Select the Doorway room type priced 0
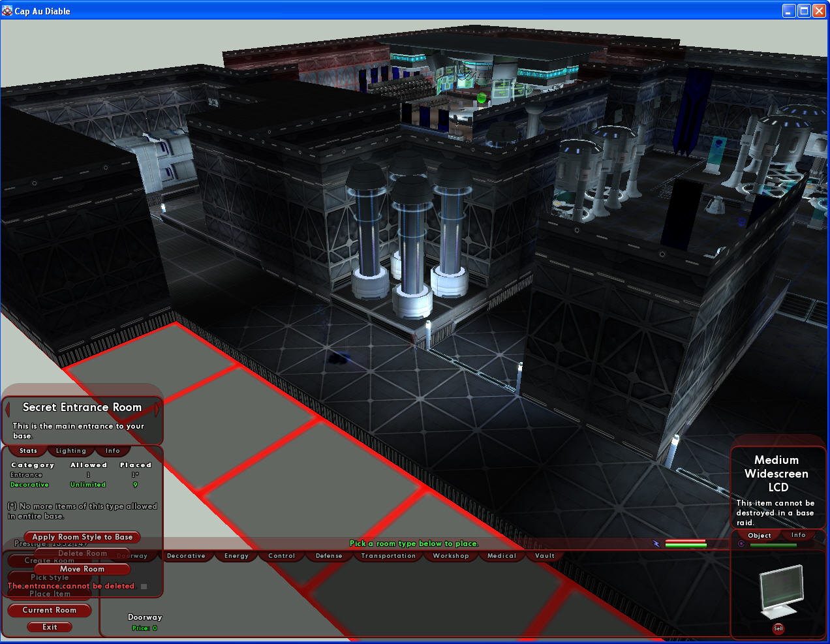Viewport: 830px width, 644px height. pos(145,622)
